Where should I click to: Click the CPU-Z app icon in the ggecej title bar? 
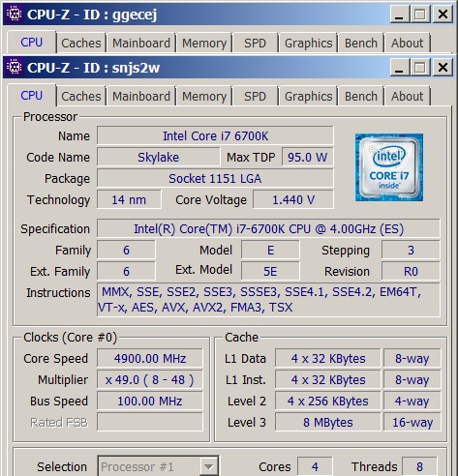coord(15,15)
